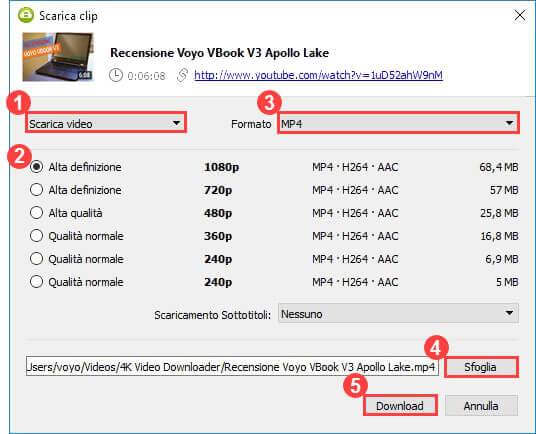Click the chain link icon beside URL

183,75
